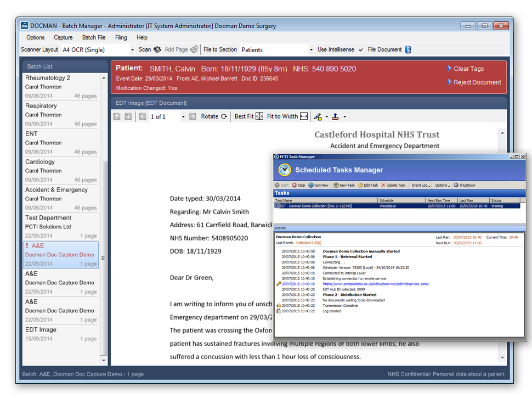
Task: Open the Scanner Layout dropdown
Action: [132, 50]
